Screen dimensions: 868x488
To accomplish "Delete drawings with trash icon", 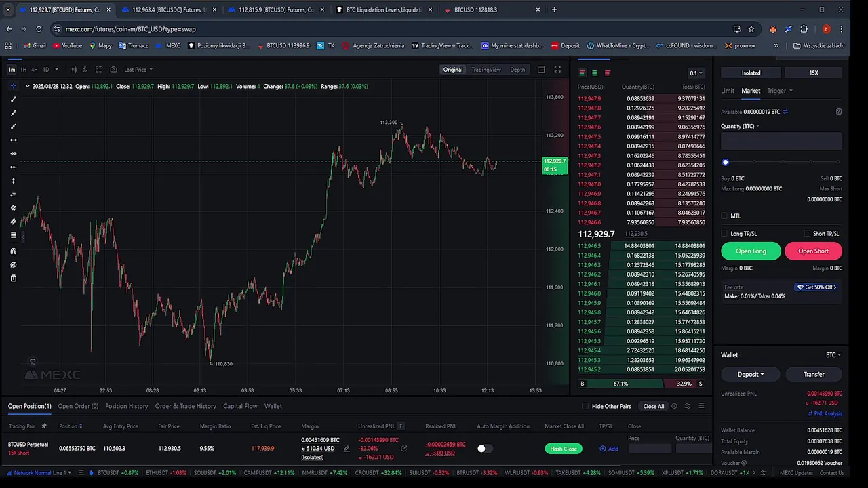I will click(13, 278).
